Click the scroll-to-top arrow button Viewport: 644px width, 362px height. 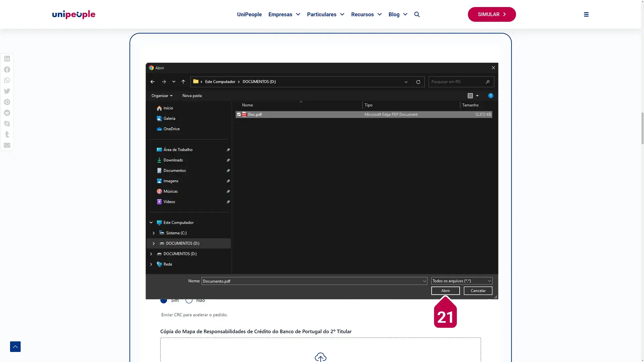[15, 347]
